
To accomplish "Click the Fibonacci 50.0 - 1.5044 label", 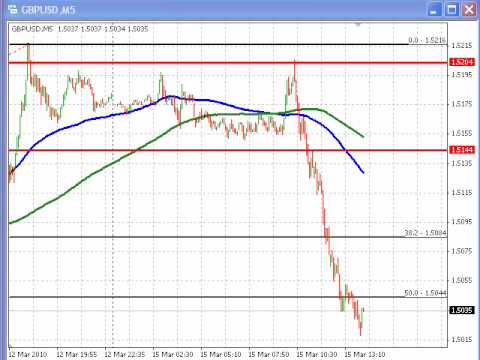I will click(425, 293).
